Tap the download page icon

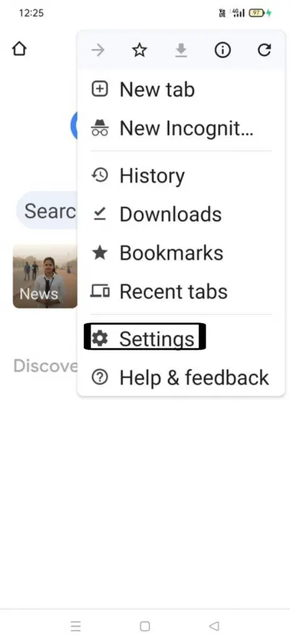point(181,50)
